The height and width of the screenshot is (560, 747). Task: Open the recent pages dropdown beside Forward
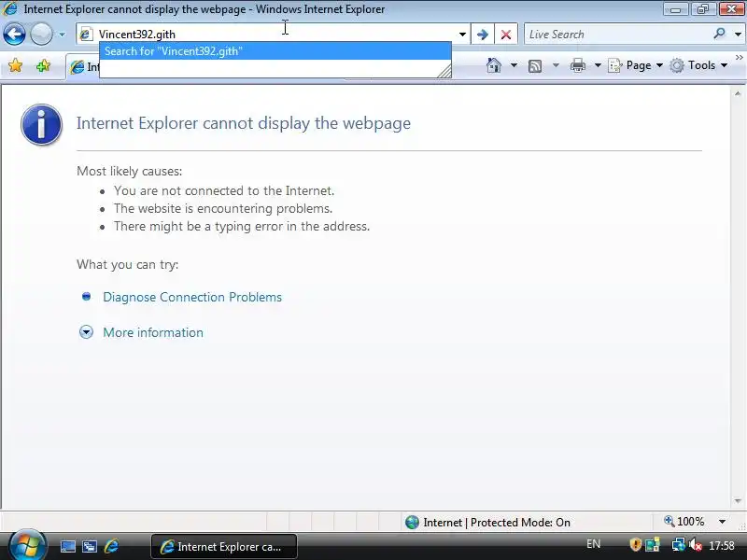(62, 35)
